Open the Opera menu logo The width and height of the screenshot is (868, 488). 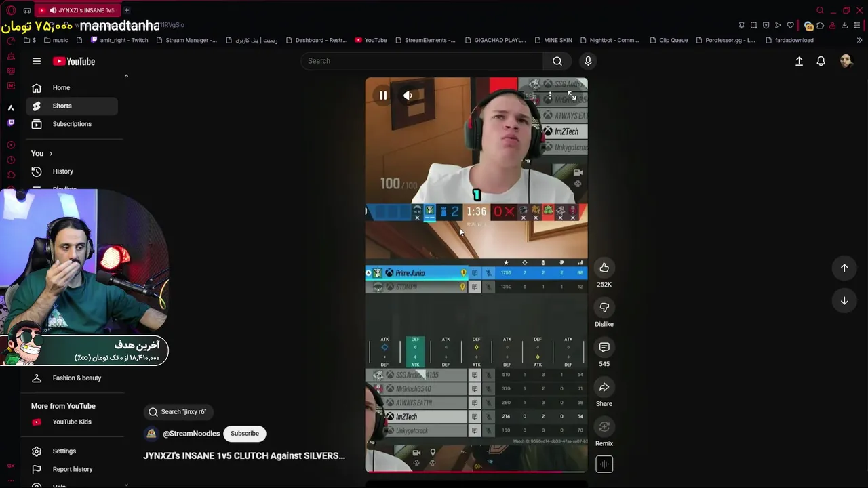pos(11,10)
